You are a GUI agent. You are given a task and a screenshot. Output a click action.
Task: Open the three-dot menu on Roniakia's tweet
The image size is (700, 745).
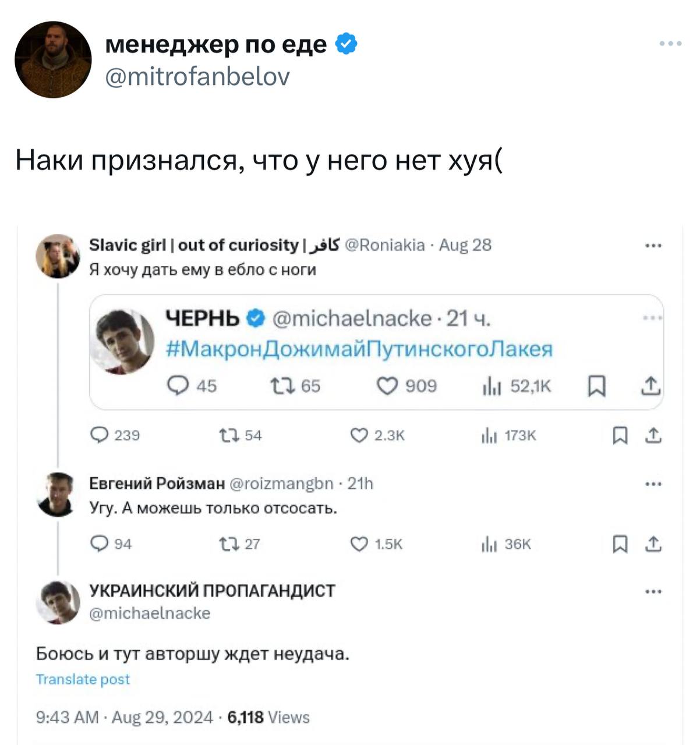point(653,246)
